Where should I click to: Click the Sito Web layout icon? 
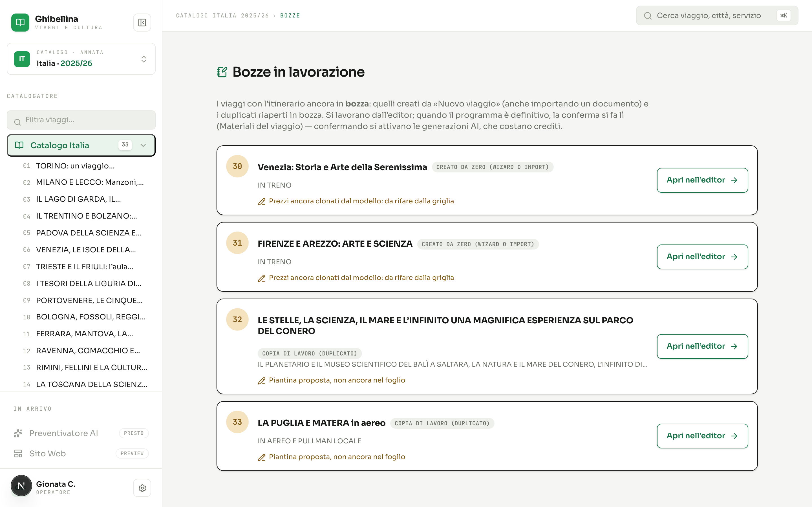coord(18,453)
